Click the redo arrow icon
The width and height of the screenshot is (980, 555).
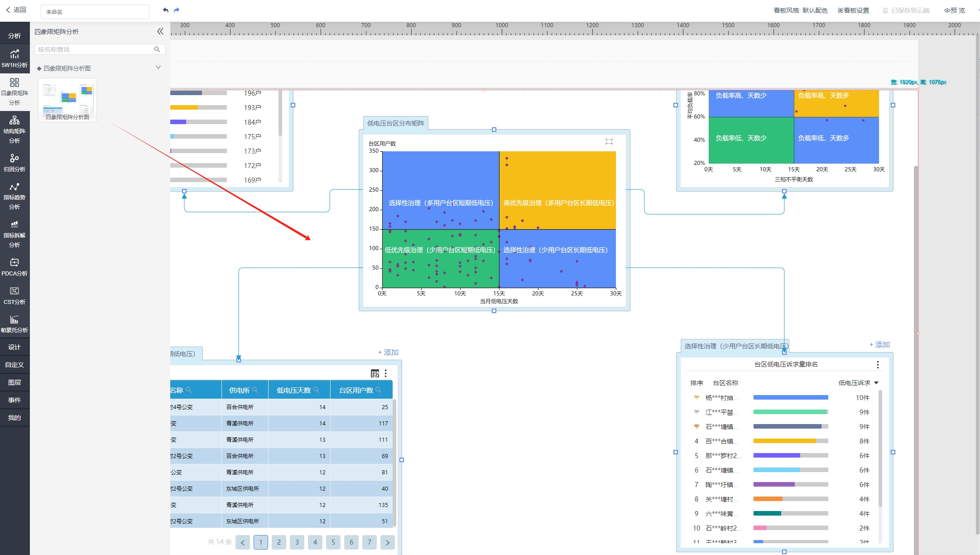pos(177,10)
